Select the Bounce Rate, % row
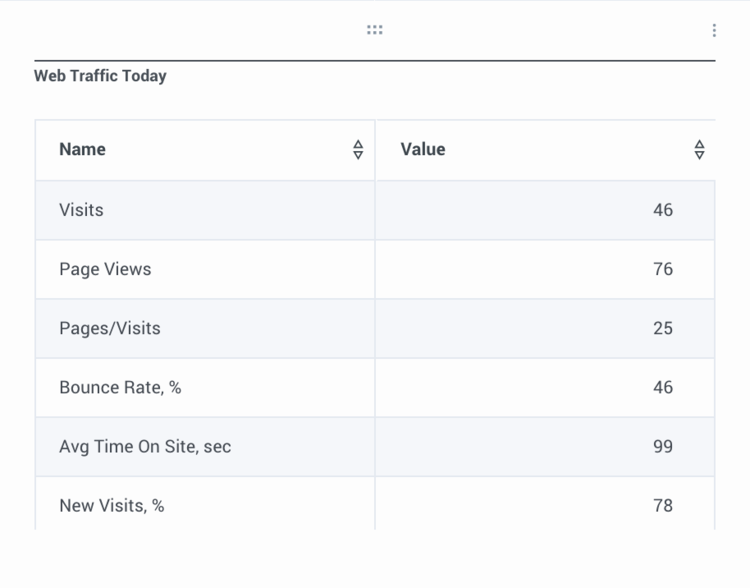750x588 pixels. coord(375,388)
